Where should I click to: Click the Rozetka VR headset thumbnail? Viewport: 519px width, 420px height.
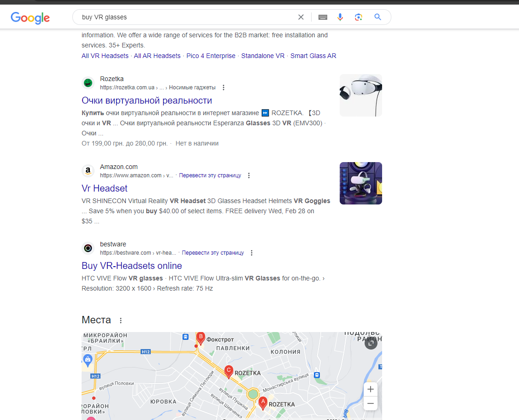(361, 95)
